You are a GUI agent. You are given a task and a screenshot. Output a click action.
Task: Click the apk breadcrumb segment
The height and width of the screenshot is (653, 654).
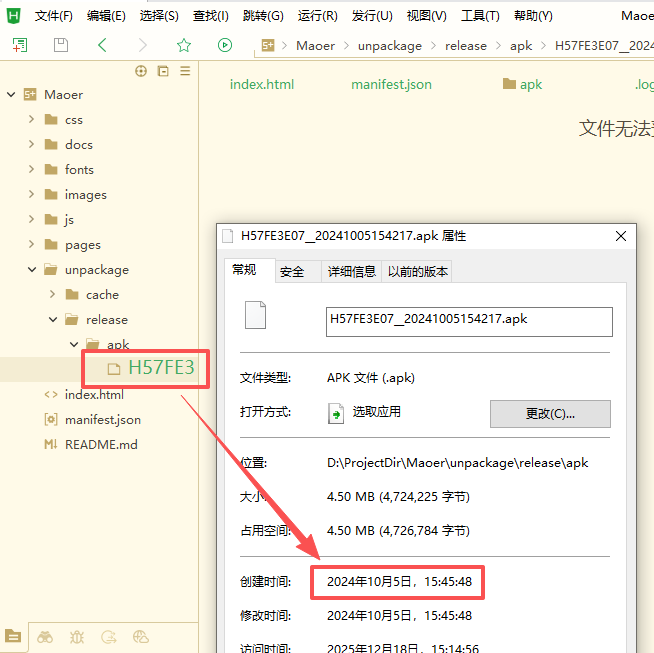tap(521, 46)
